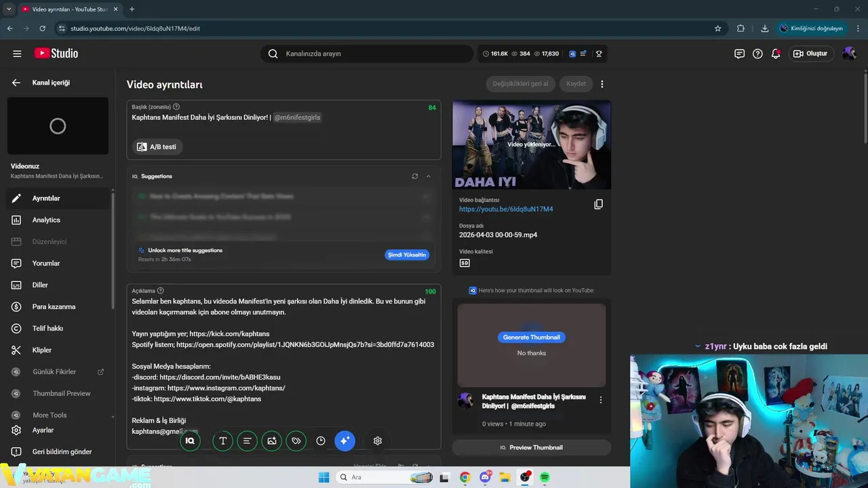Click into the description text area
Viewport: 868px width, 488px height.
pyautogui.click(x=283, y=366)
